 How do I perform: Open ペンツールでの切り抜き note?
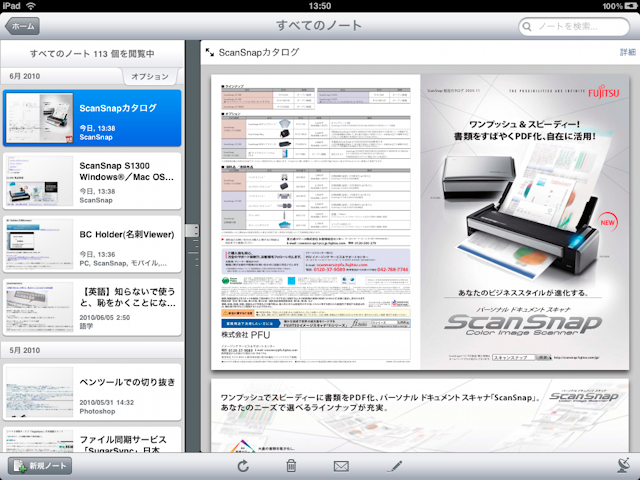click(92, 392)
